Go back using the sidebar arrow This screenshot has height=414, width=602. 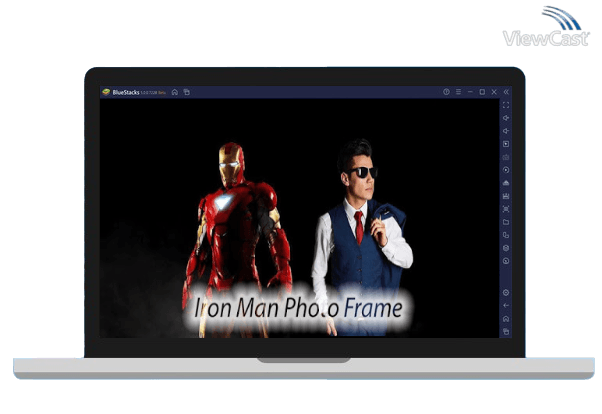[506, 306]
